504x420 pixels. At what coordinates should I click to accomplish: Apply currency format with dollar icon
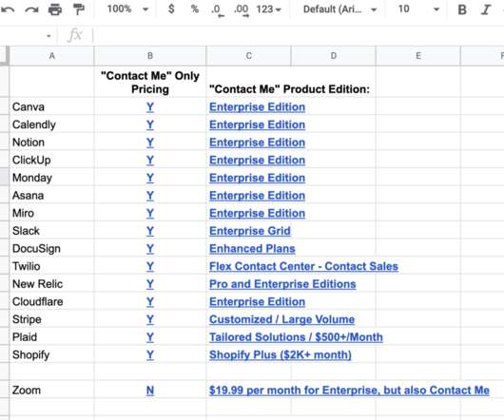click(171, 9)
